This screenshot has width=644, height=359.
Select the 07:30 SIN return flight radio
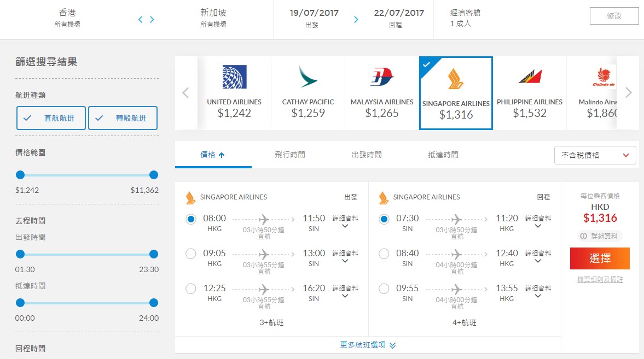(384, 219)
